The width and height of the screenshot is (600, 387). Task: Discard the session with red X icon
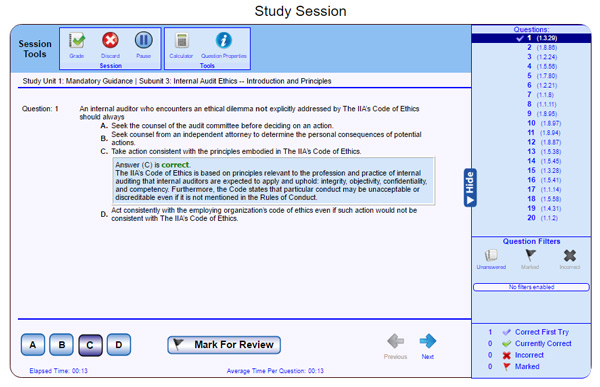point(110,40)
